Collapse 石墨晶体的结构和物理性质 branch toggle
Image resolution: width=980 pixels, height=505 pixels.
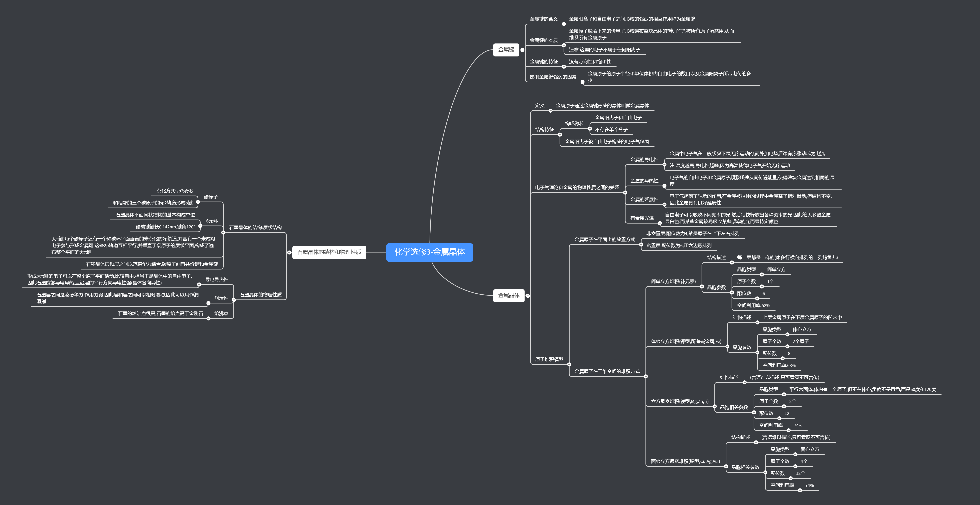[x=289, y=252]
